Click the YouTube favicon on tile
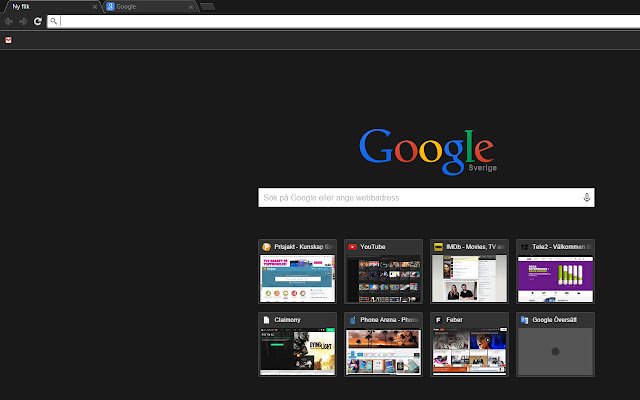 (x=352, y=247)
